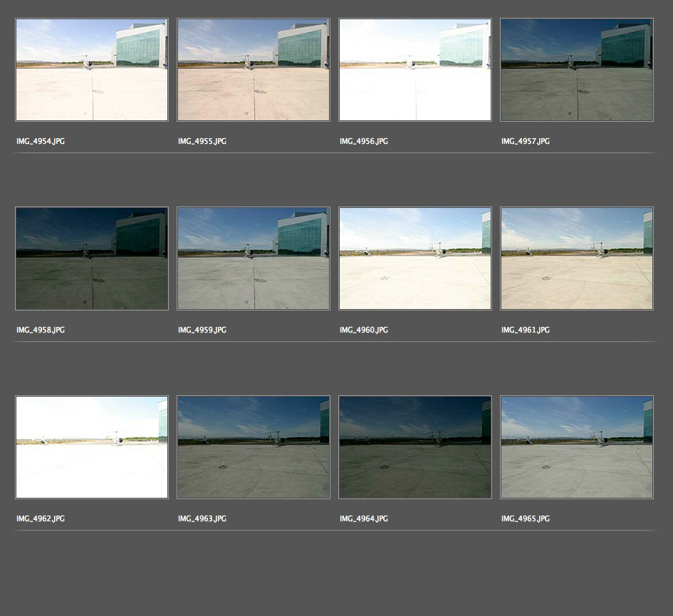Select the IMG_4954.JPG thumbnail image
Screen dimensions: 673x616
pyautogui.click(x=92, y=70)
